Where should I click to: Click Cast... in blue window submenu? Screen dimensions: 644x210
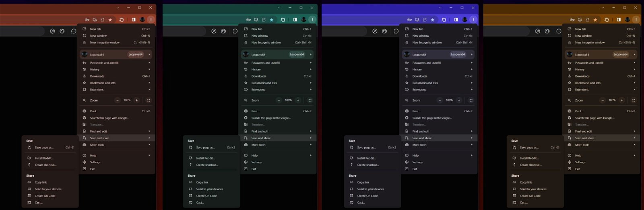tap(372, 202)
